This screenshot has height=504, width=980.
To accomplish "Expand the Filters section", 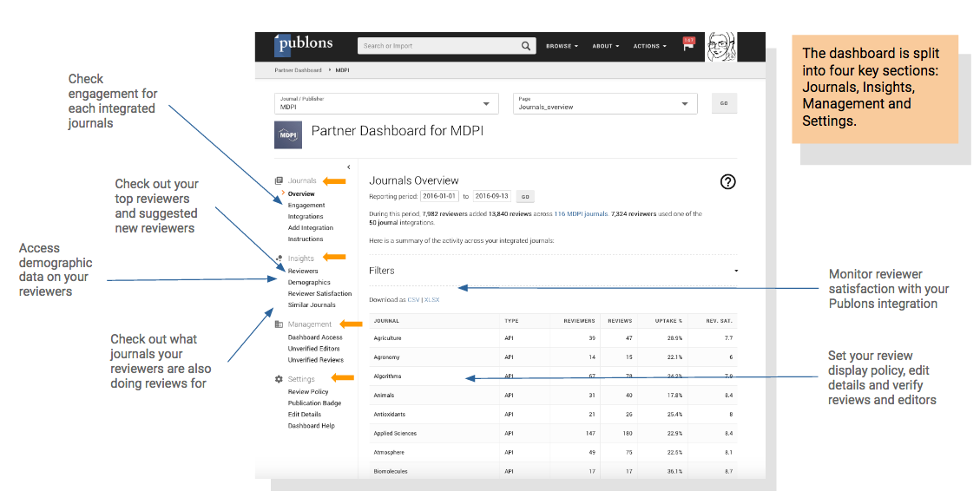I will [553, 271].
